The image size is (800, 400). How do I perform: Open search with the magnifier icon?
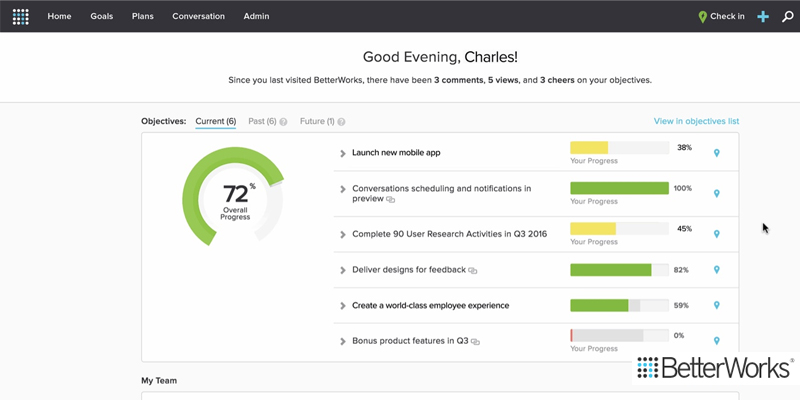(787, 16)
